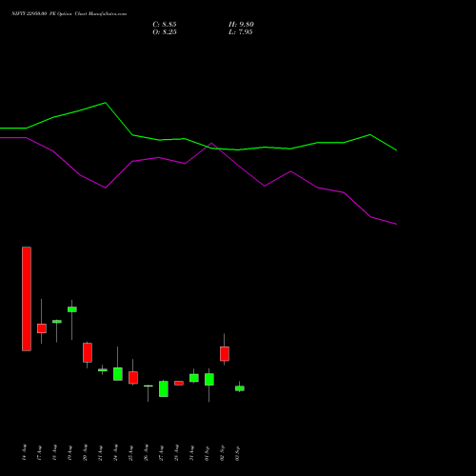Click the red candle body for 17 Aug

[x=42, y=328]
